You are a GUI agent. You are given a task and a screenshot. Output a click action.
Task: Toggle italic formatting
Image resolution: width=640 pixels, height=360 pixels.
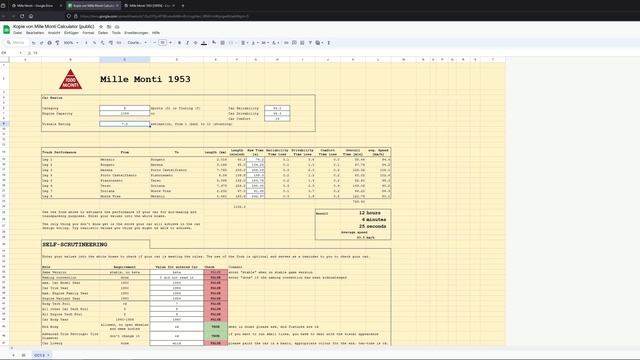pyautogui.click(x=187, y=42)
